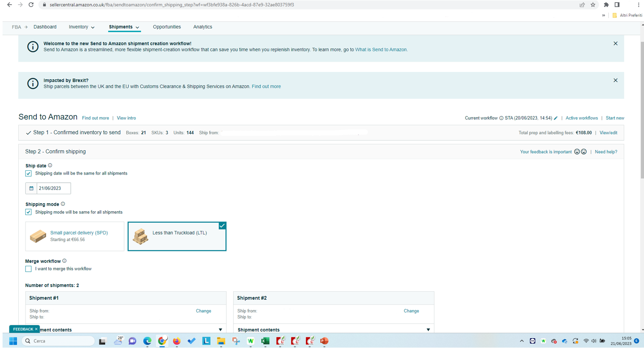Click the pencil icon to rename workflow

pos(556,118)
